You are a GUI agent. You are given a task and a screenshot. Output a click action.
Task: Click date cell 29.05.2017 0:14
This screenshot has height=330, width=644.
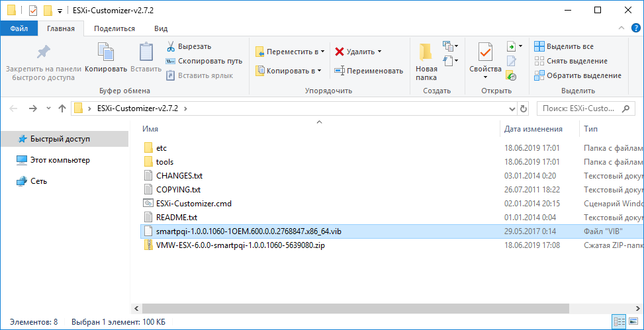529,231
